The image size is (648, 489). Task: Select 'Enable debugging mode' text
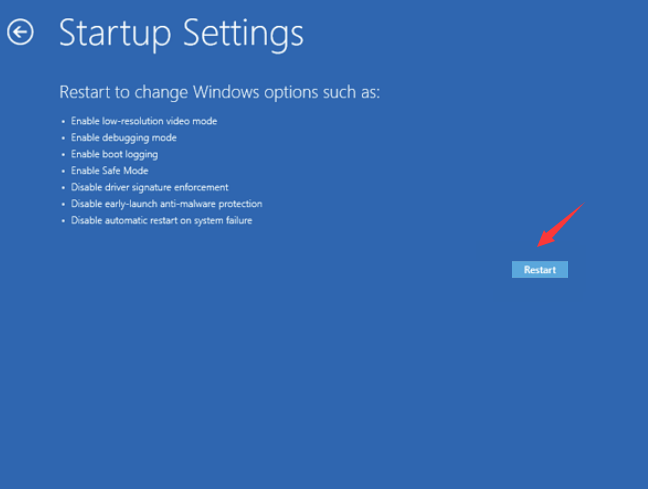pos(123,138)
